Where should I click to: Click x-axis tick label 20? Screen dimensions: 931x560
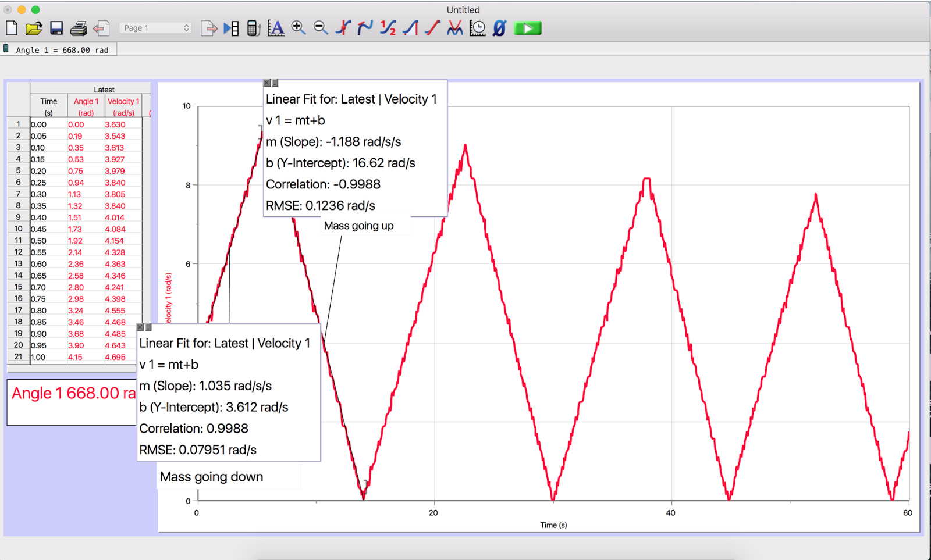coord(433,513)
